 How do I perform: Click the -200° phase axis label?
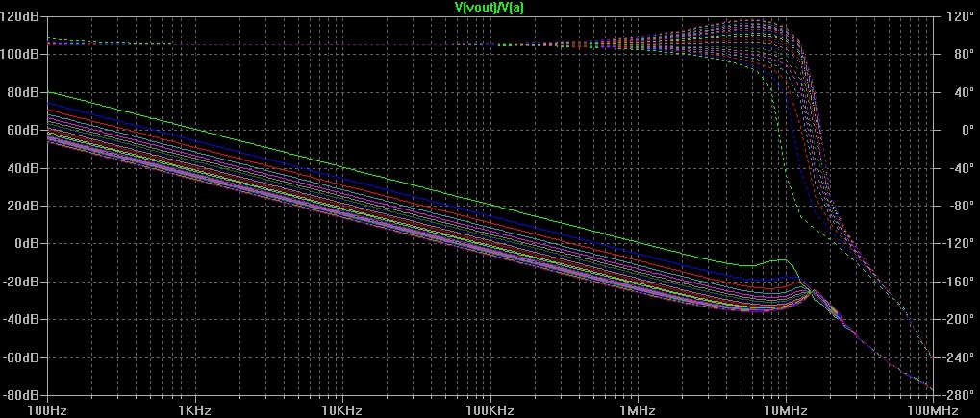956,319
